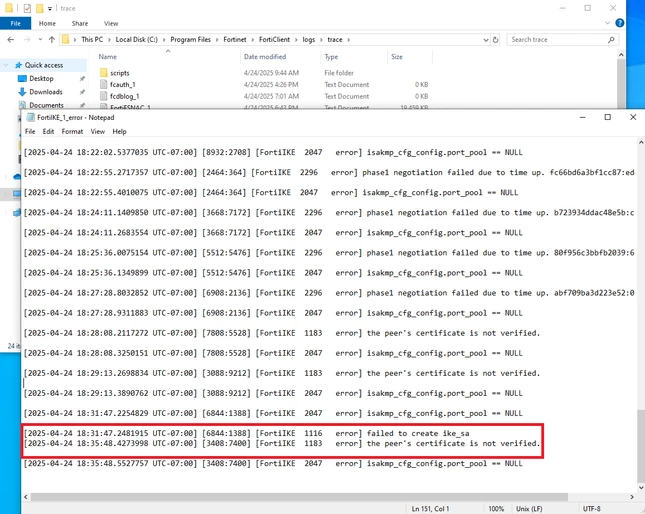This screenshot has height=514, width=645.
Task: Sort by Date modified column
Action: tap(265, 57)
